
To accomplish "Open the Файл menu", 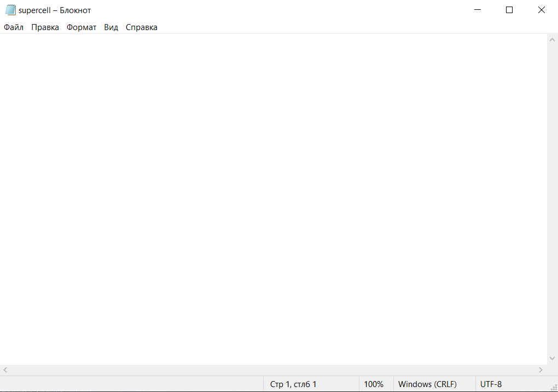I will tap(14, 27).
